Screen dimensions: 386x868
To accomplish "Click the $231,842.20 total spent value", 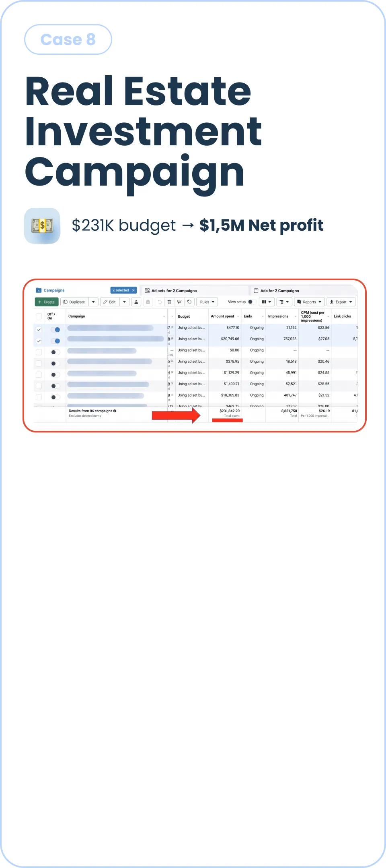I will pyautogui.click(x=230, y=411).
